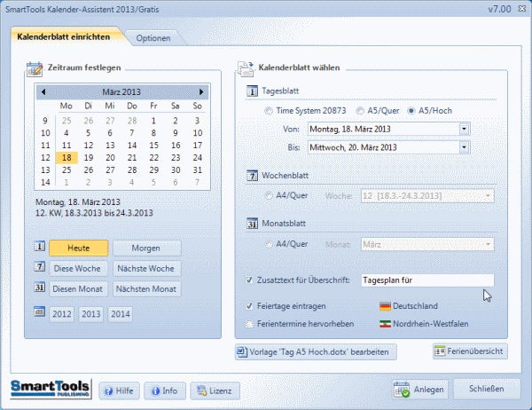Open Ferienübersicht
This screenshot has height=410, width=532.
coord(470,351)
